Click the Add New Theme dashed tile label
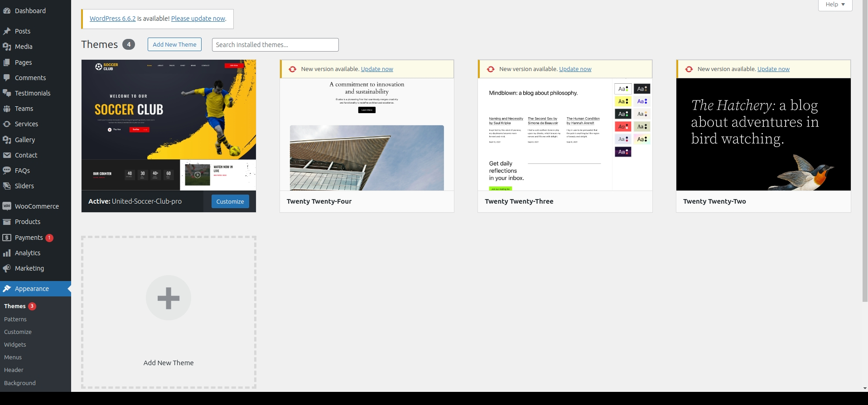868x405 pixels. [x=169, y=363]
